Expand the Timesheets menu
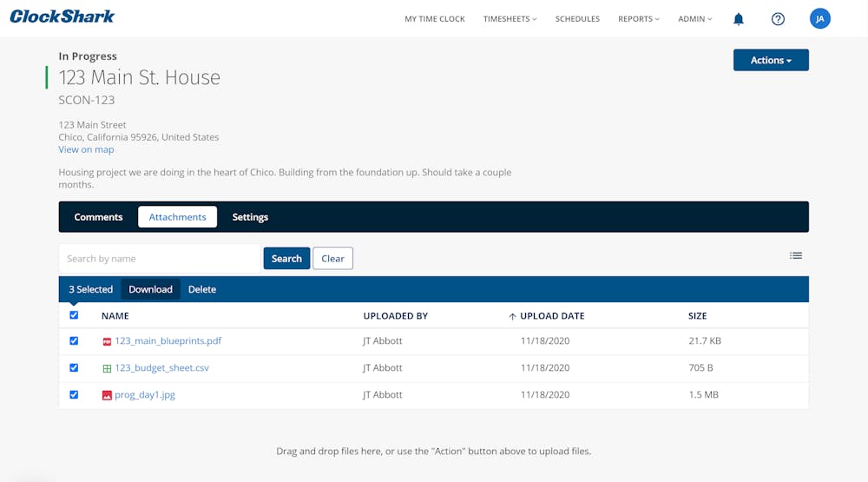 (510, 19)
